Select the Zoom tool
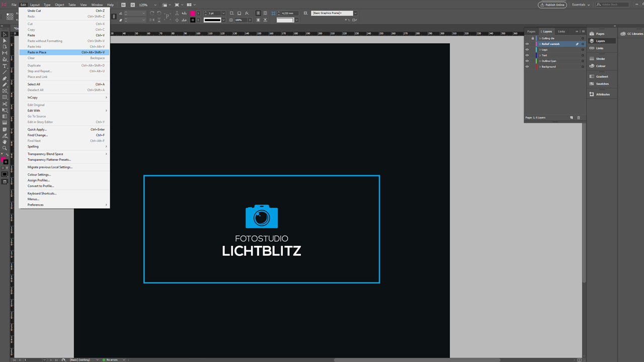 5,148
